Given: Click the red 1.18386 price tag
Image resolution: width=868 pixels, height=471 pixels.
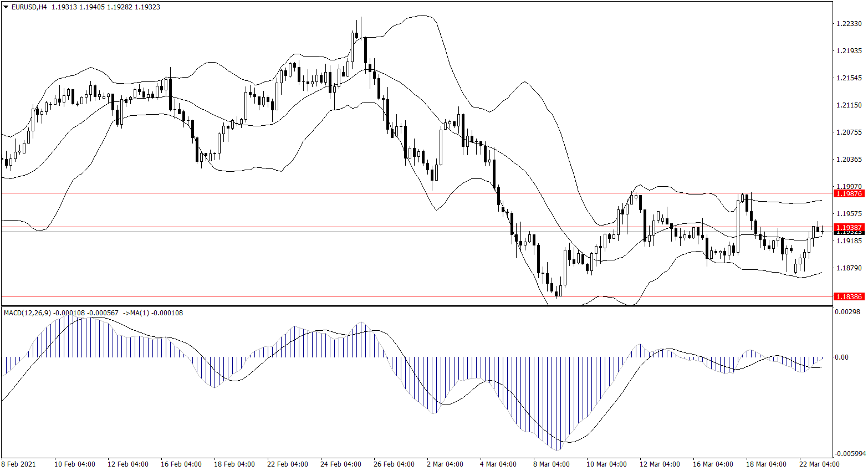Looking at the screenshot, I should point(849,296).
